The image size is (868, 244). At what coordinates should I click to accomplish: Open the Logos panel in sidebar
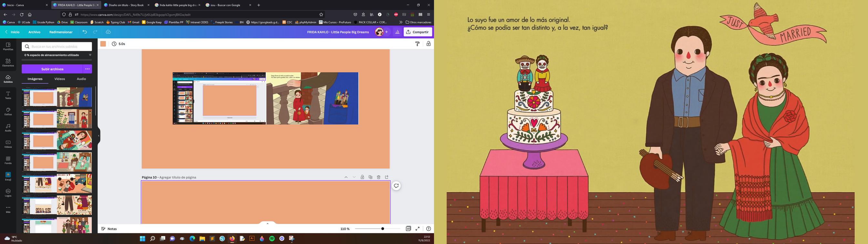(8, 193)
